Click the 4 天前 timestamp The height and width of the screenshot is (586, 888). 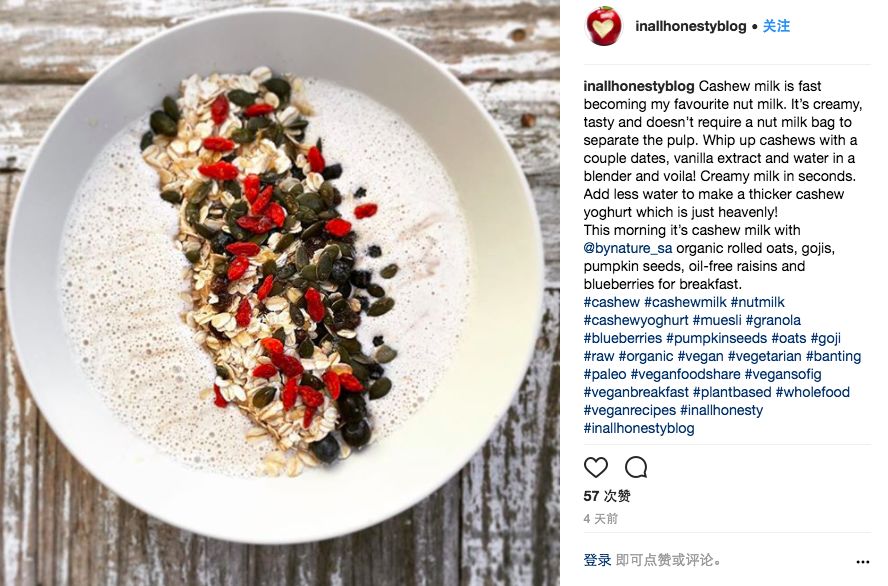[x=600, y=519]
